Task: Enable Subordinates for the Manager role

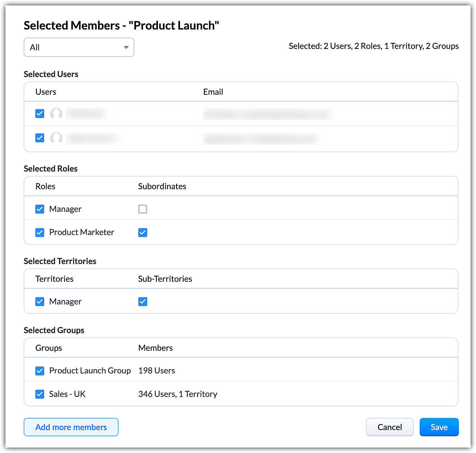Action: [x=143, y=209]
